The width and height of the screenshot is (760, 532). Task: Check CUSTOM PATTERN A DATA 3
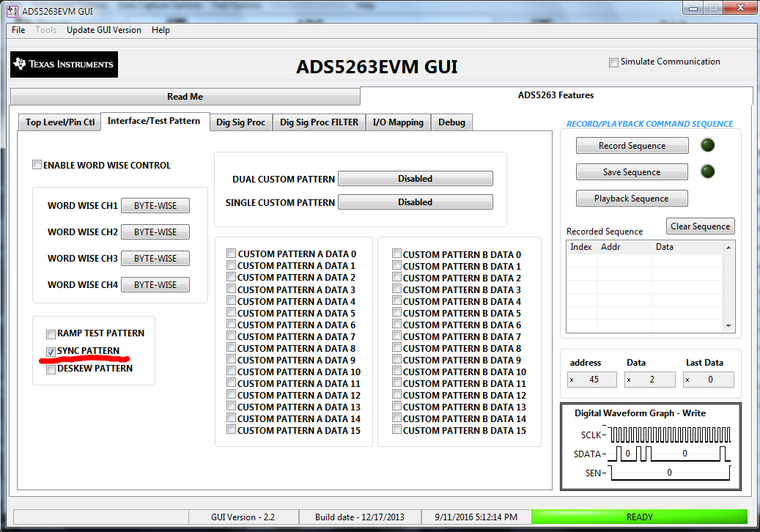tap(231, 289)
